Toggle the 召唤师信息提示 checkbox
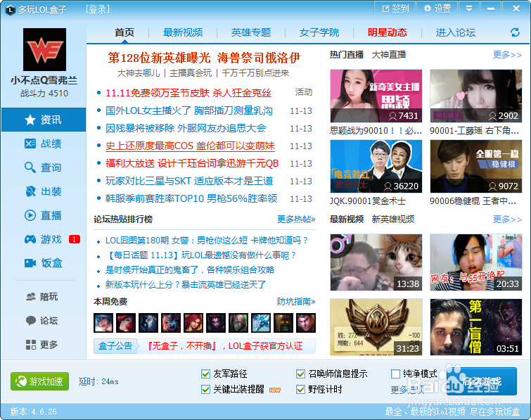This screenshot has height=420, width=531. tap(300, 374)
